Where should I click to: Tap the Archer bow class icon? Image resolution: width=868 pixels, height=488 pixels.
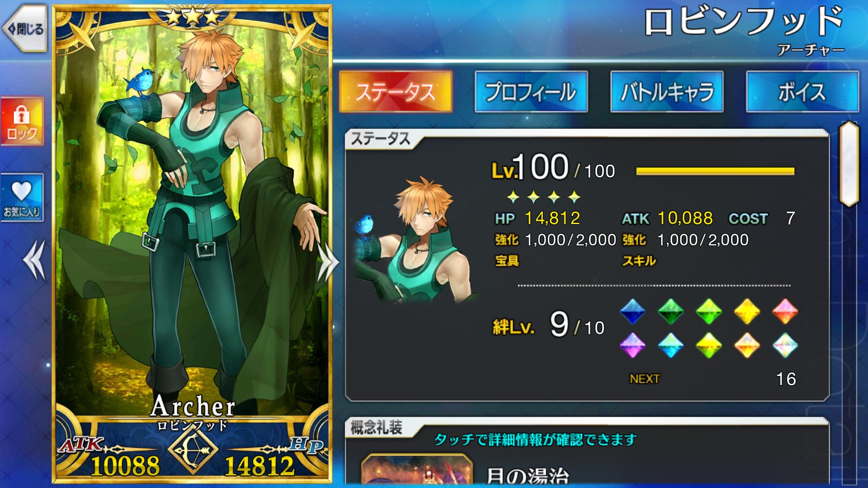(193, 450)
